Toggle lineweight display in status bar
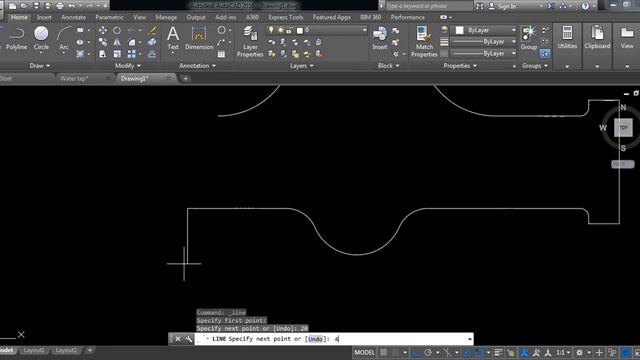The image size is (640, 360). point(498,352)
